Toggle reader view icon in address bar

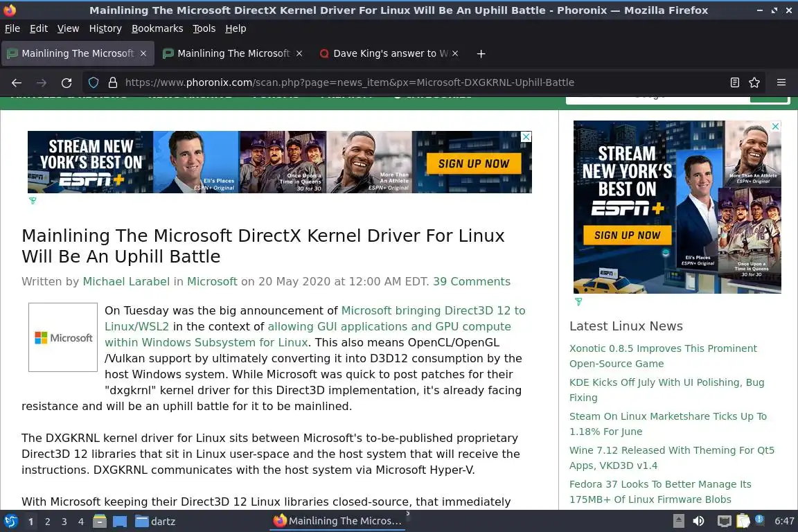734,82
